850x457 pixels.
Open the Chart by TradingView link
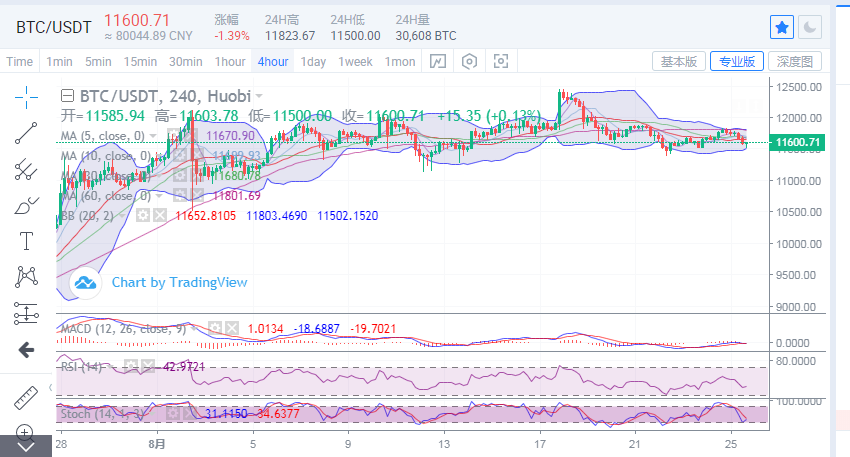click(179, 282)
